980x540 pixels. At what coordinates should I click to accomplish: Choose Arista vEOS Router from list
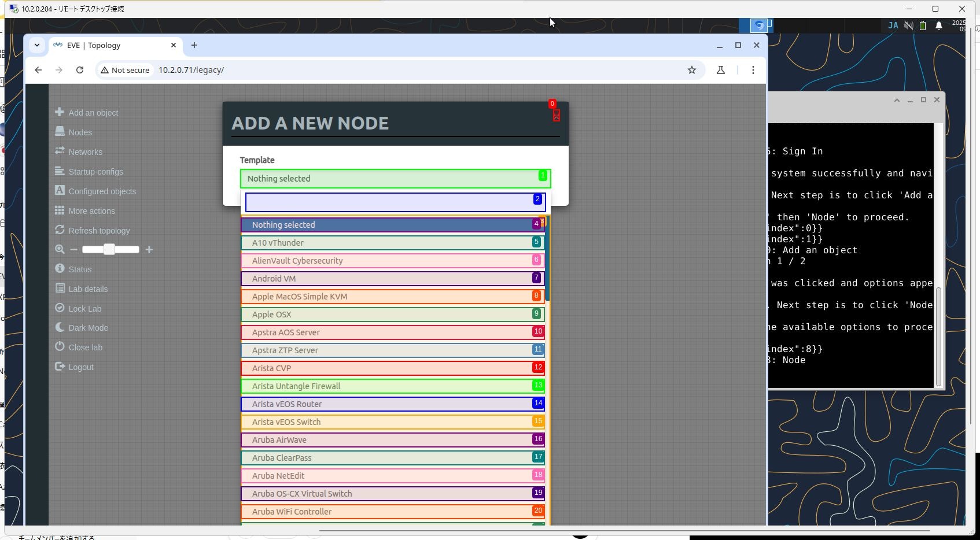[393, 404]
